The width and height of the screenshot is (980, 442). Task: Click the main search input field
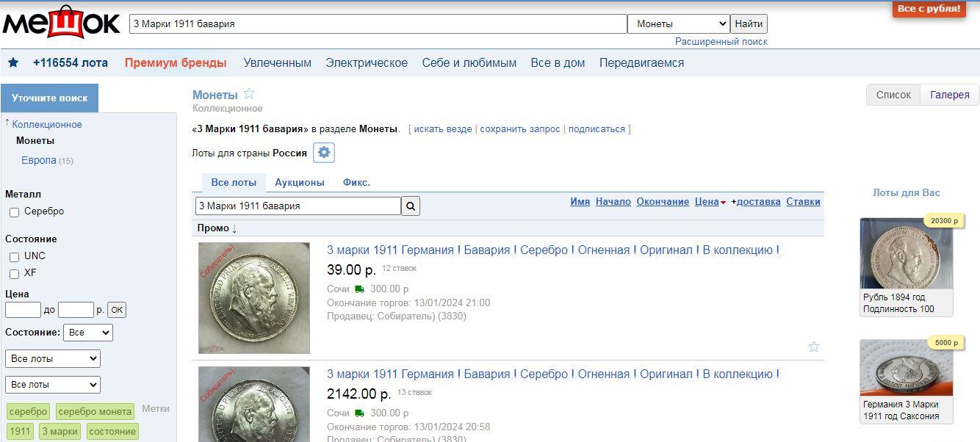(378, 23)
